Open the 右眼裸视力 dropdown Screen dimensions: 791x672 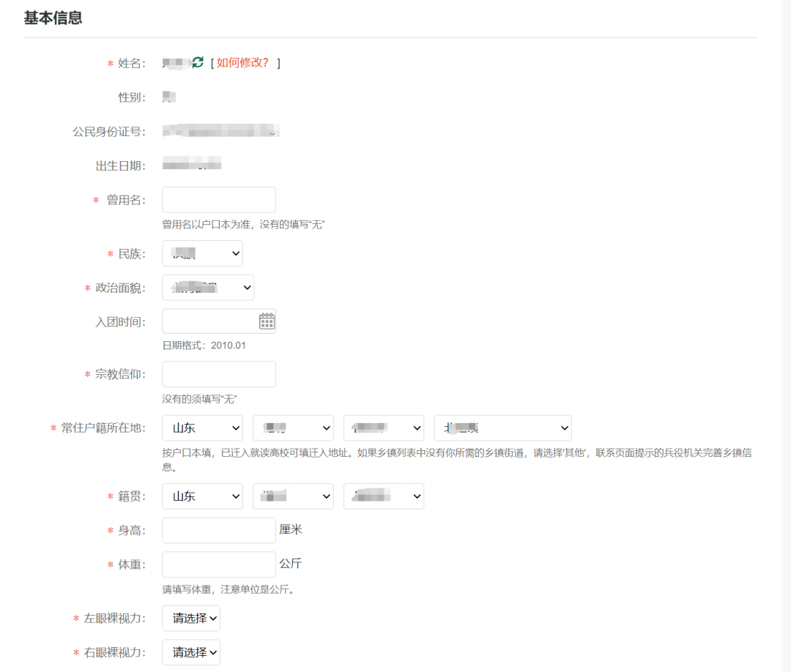[x=191, y=652]
